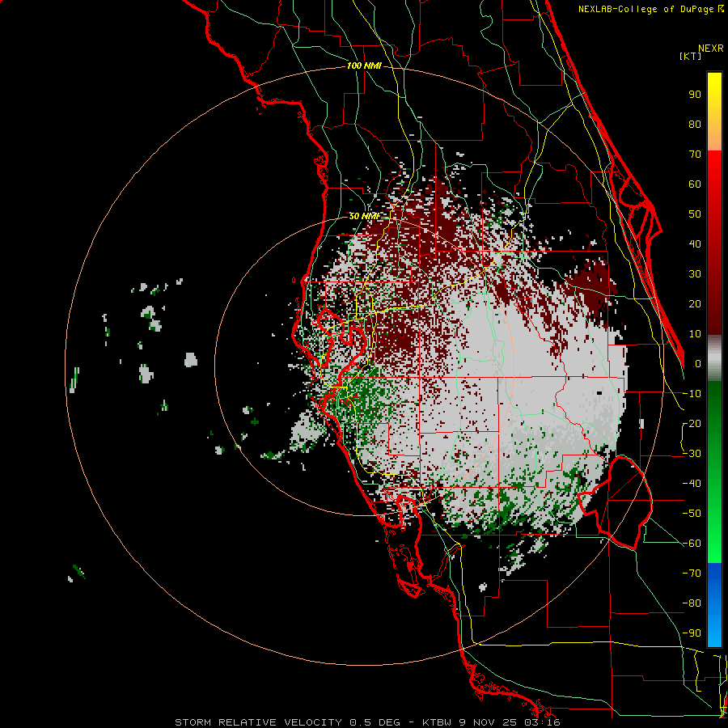The width and height of the screenshot is (728, 728).
Task: Click the NEXR label above the color scale
Action: (711, 49)
